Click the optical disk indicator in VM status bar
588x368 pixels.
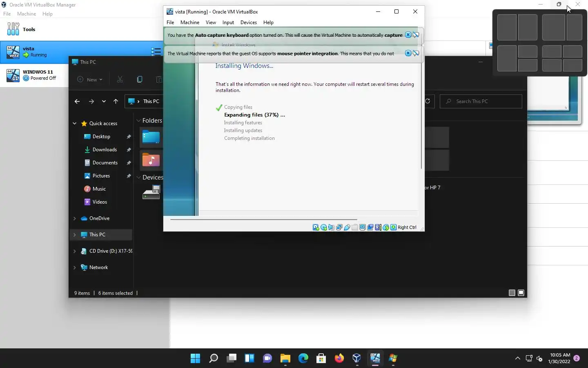coord(324,227)
